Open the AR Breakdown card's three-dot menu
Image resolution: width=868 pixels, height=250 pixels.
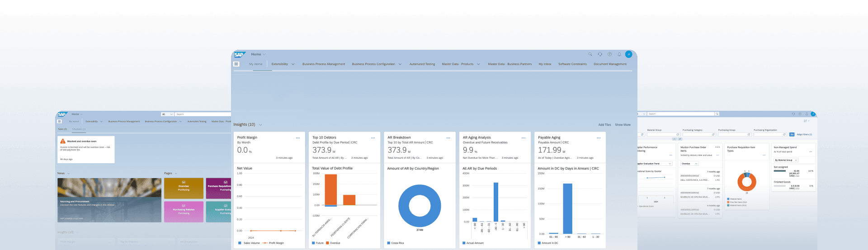click(448, 138)
